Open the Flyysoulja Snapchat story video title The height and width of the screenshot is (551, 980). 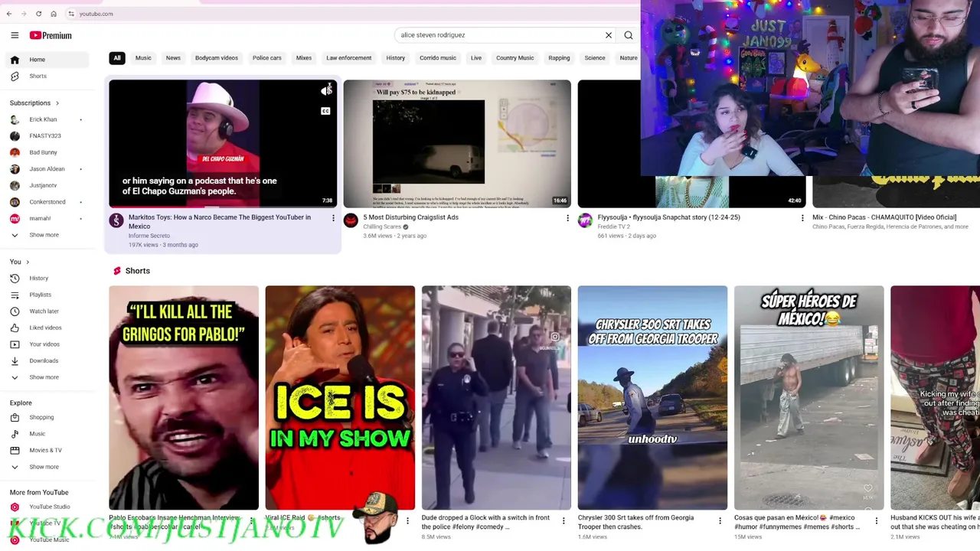(x=668, y=217)
